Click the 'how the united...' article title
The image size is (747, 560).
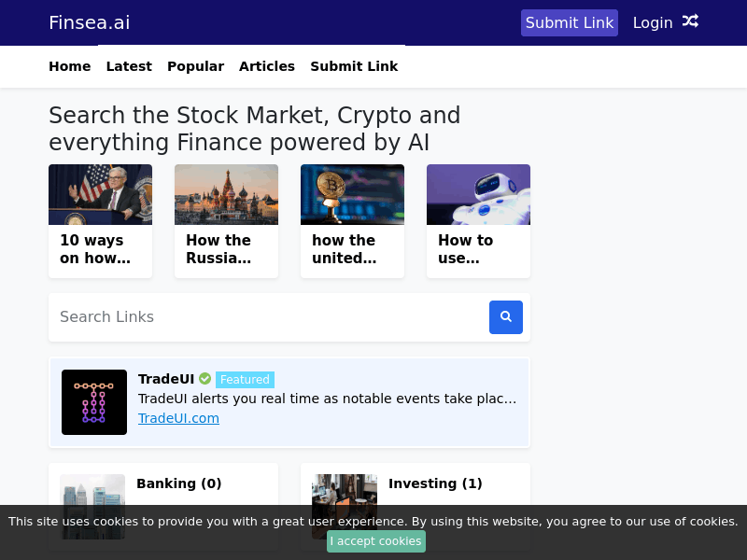(345, 249)
